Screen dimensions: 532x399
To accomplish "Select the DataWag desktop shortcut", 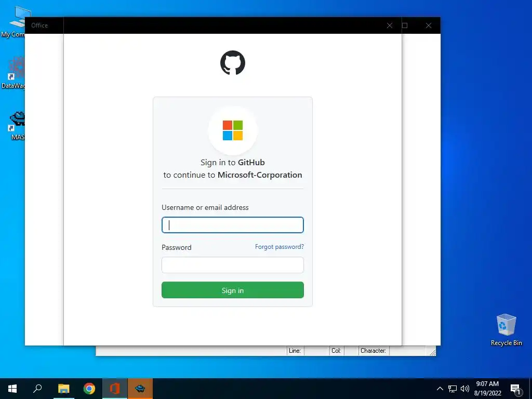I will click(13, 73).
